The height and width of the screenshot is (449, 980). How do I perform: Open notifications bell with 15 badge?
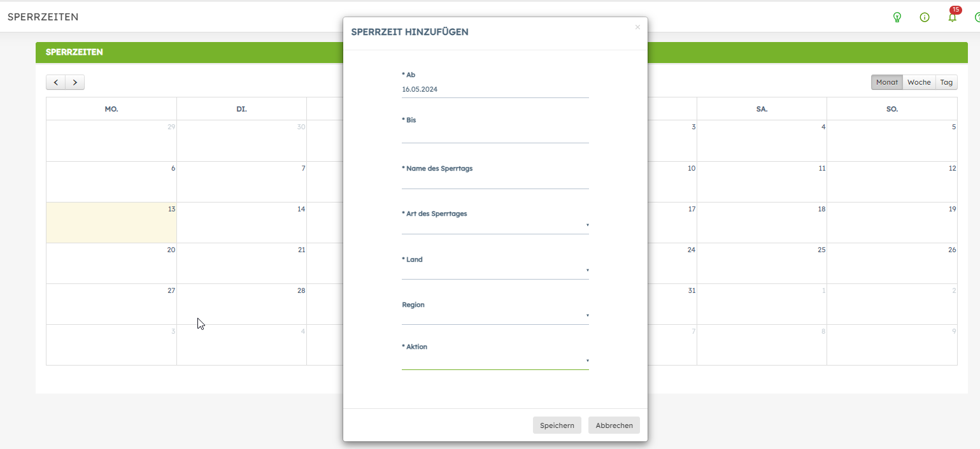(952, 17)
